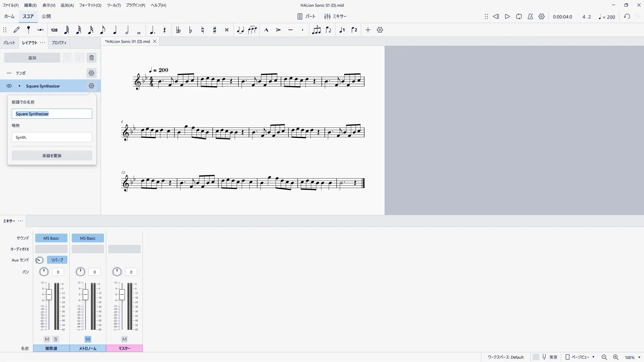The height and width of the screenshot is (362, 644).
Task: Click the 楽器を置換 button
Action: [x=52, y=156]
